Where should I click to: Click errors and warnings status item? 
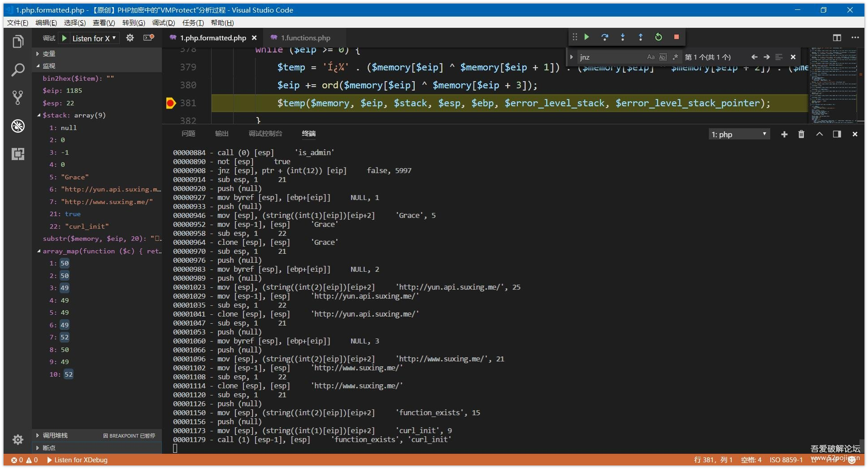25,460
